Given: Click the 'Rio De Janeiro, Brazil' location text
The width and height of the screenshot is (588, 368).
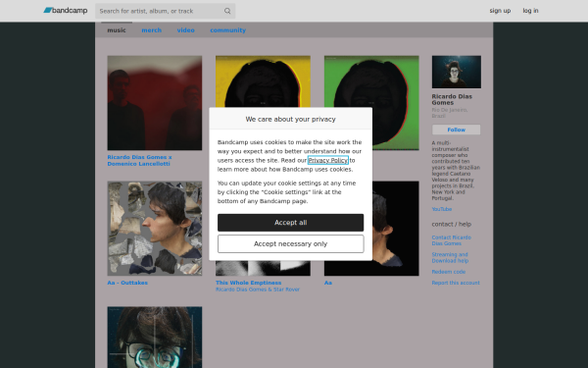Looking at the screenshot, I should point(450,113).
